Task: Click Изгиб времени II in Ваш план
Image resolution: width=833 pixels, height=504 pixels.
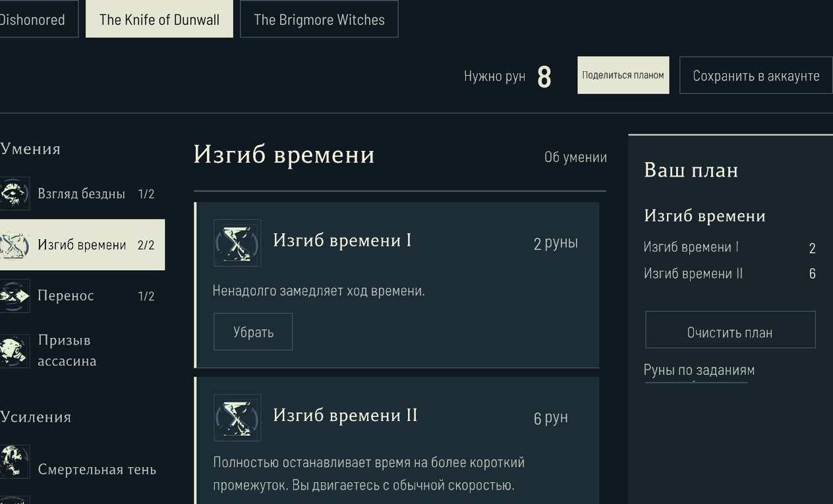Action: click(693, 273)
